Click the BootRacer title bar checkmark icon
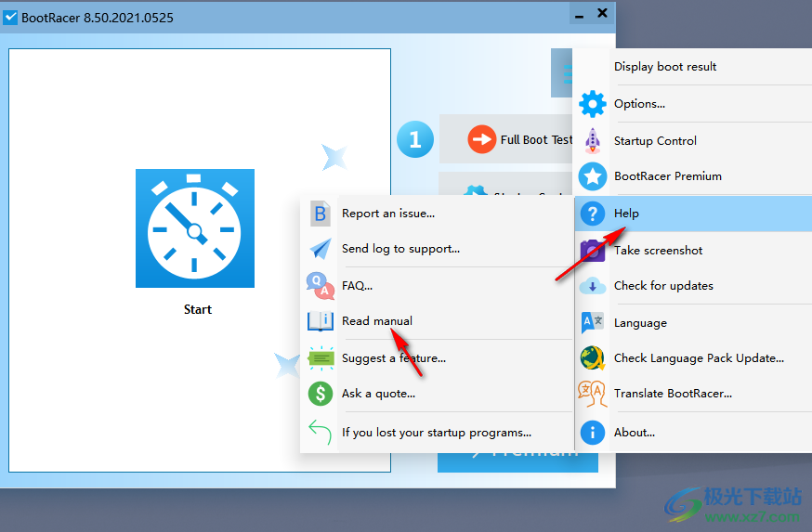This screenshot has width=812, height=532. tap(10, 17)
